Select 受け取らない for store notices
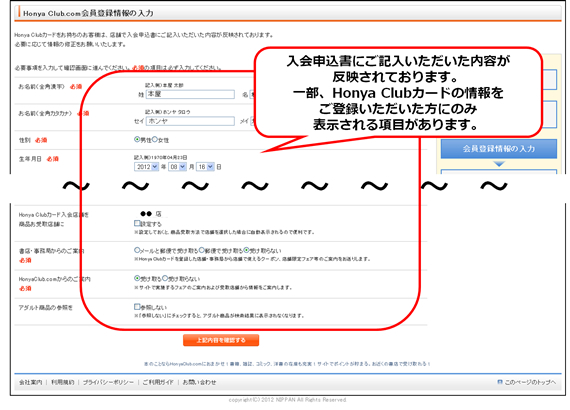Image resolution: width=570 pixels, height=410 pixels. coord(246,250)
